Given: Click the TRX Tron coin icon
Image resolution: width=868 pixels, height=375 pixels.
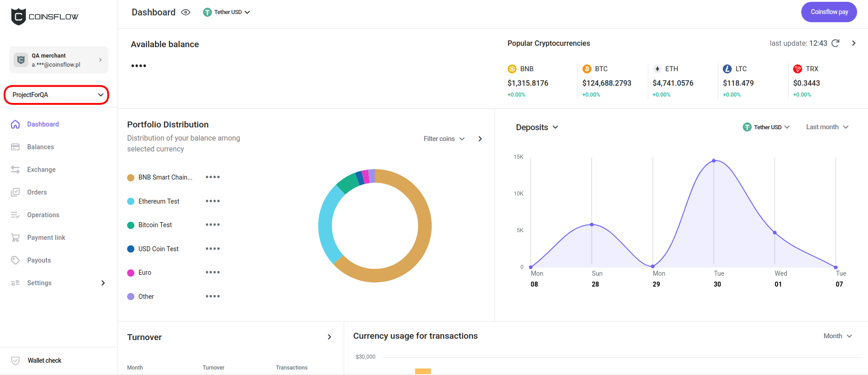Looking at the screenshot, I should point(797,69).
